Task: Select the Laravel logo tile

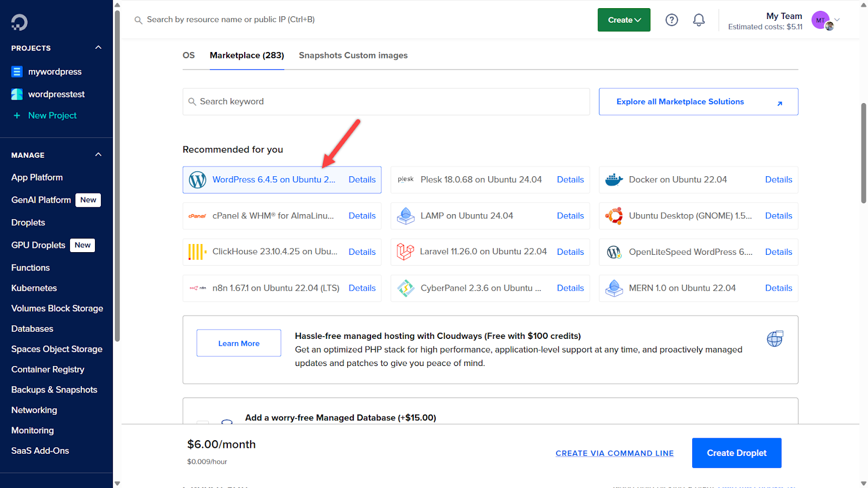Action: (405, 252)
